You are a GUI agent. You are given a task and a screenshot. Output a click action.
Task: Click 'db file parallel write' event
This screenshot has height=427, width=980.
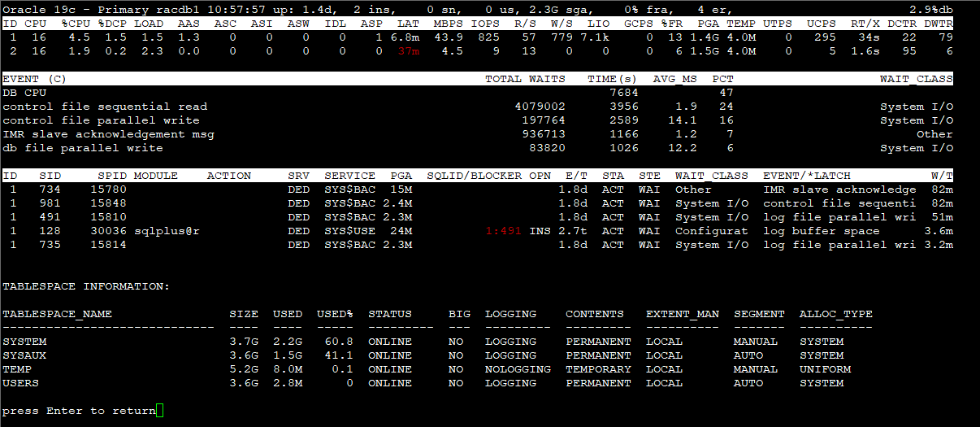[x=83, y=148]
